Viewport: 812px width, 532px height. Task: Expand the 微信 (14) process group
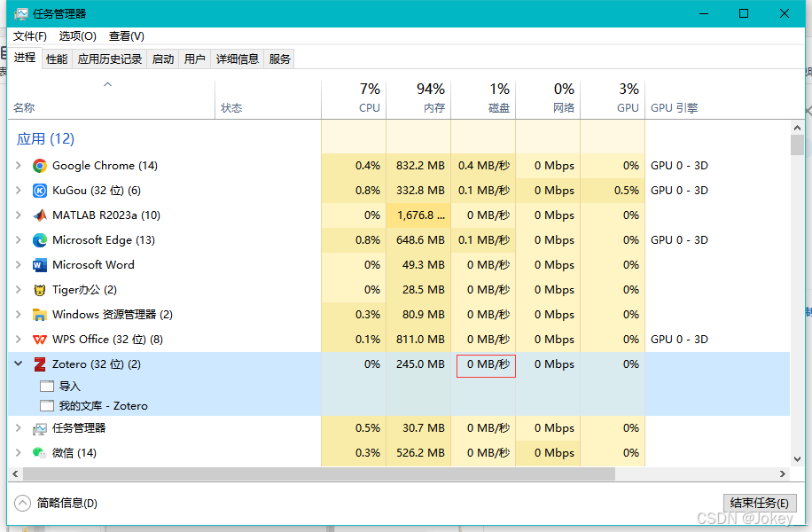[19, 453]
